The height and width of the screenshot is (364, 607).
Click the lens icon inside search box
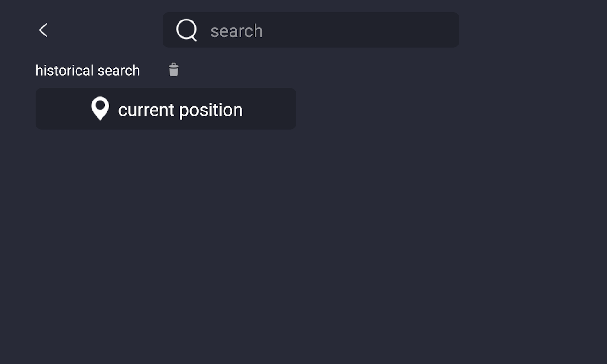(187, 30)
